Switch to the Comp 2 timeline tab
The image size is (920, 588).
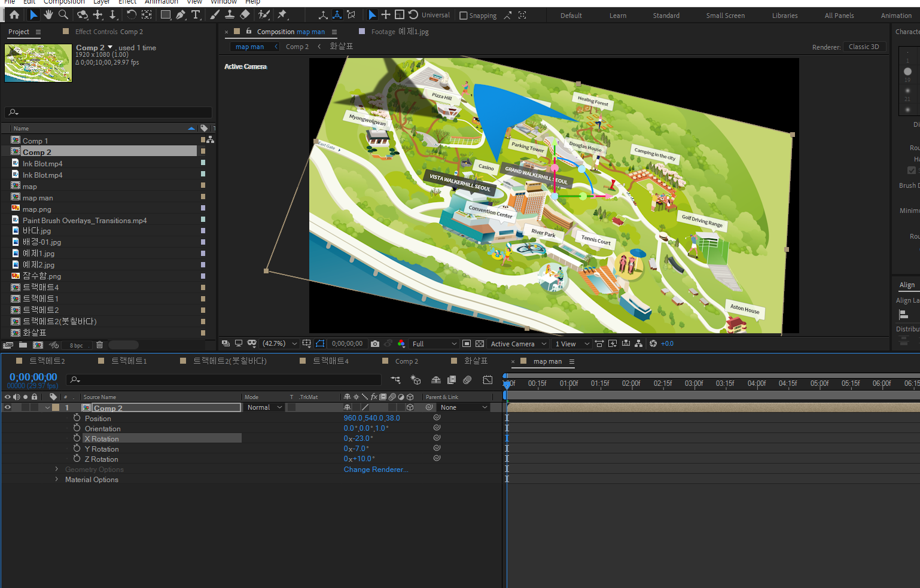click(406, 361)
